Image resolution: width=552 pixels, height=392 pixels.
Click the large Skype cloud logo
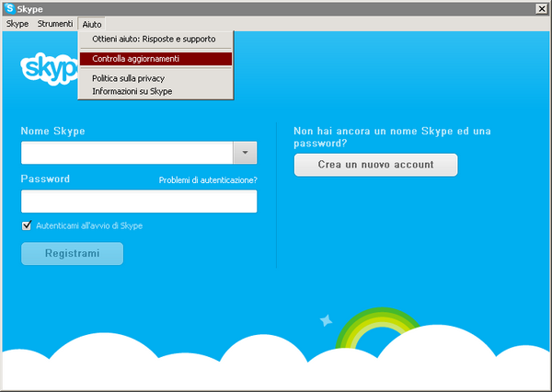[x=50, y=69]
